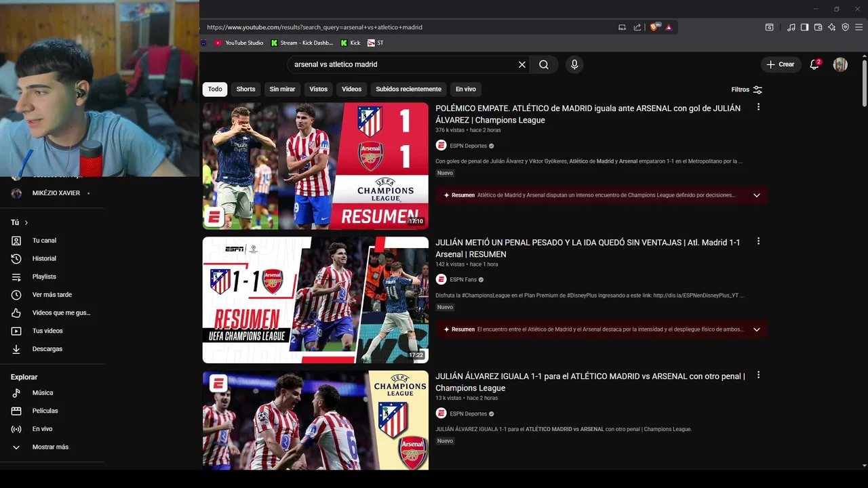
Task: Open the ST bookmark
Action: coord(376,43)
